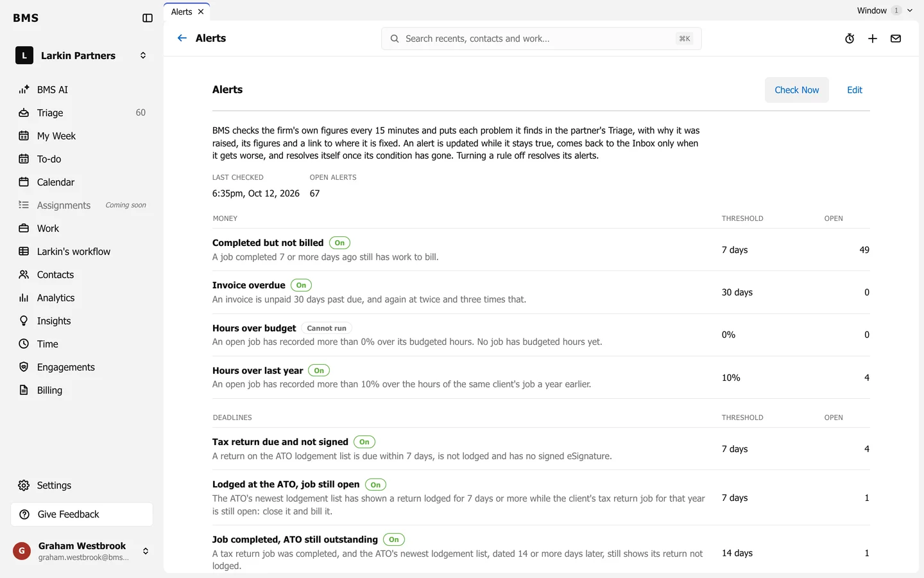Screen dimensions: 924x578
Task: Click the On badge for Invoice overdue
Action: tap(301, 285)
